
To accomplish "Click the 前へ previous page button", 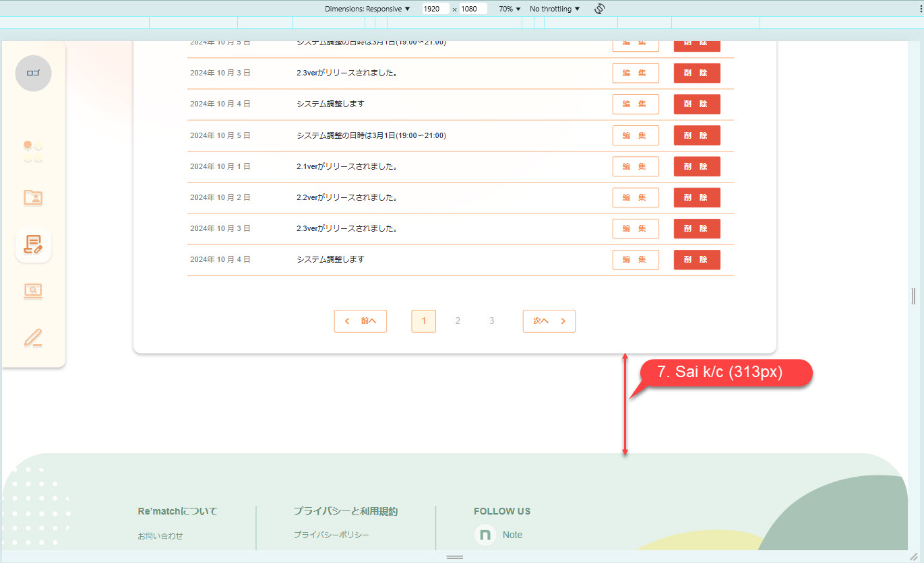I will [x=361, y=321].
